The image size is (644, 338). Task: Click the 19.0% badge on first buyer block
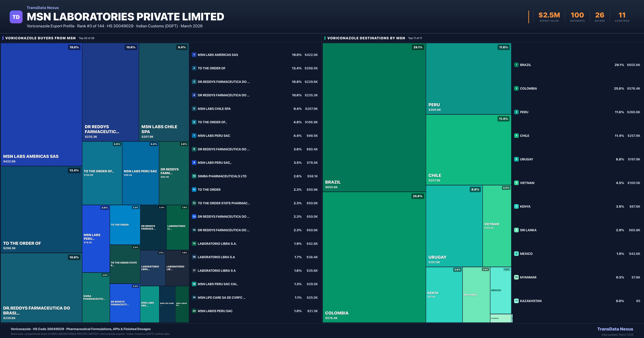pyautogui.click(x=74, y=47)
